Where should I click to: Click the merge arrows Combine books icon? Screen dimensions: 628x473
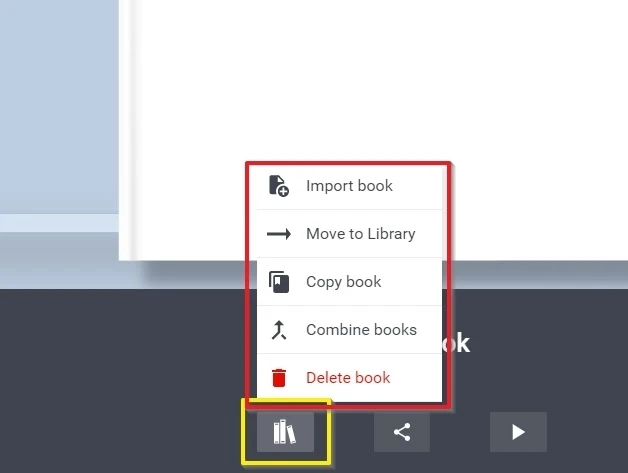point(279,330)
